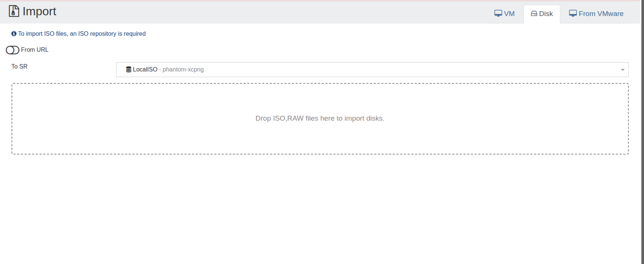Click the Import archive file icon
The width and height of the screenshot is (644, 264).
(x=14, y=11)
